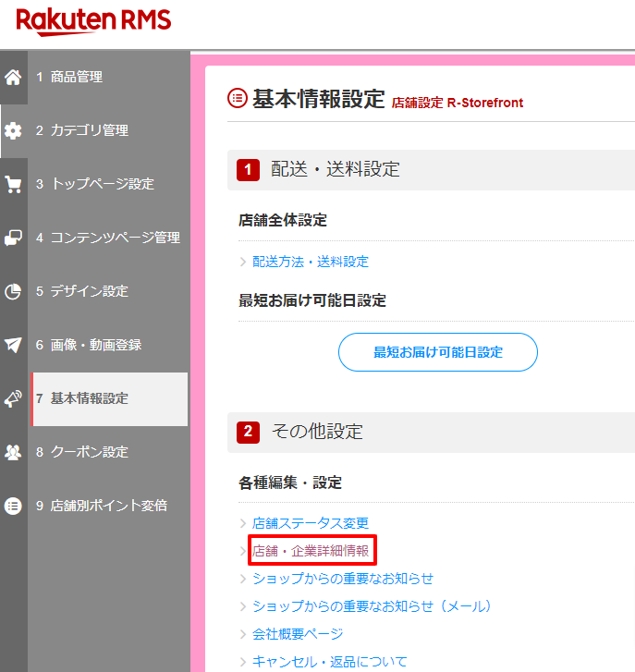
Task: Open ショップからの重要なお知らせ link
Action: (x=343, y=579)
